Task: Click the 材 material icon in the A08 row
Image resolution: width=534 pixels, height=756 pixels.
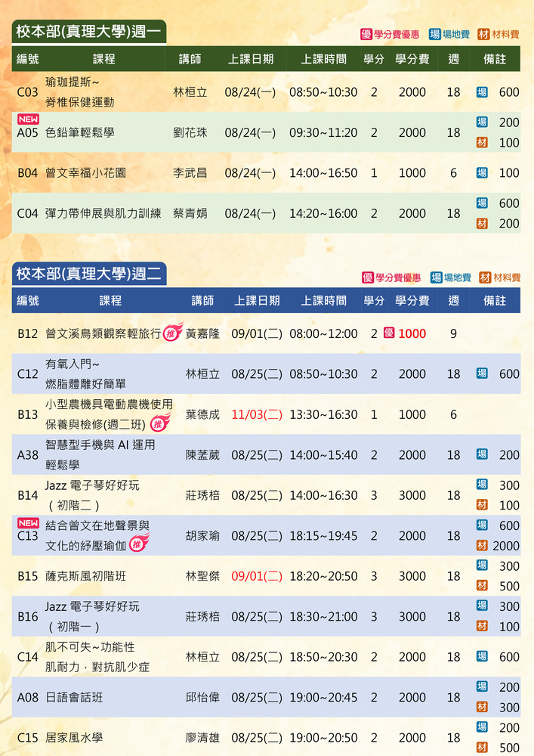Action: click(482, 707)
